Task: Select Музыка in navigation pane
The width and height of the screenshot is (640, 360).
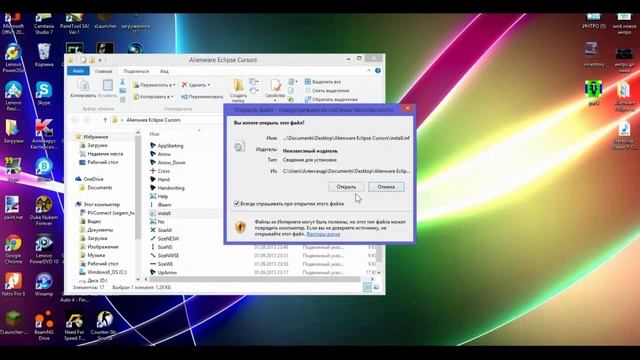Action: [96, 255]
